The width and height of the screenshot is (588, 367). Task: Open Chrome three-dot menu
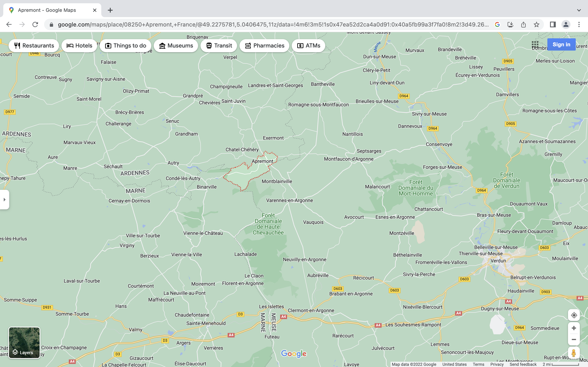[x=579, y=24]
